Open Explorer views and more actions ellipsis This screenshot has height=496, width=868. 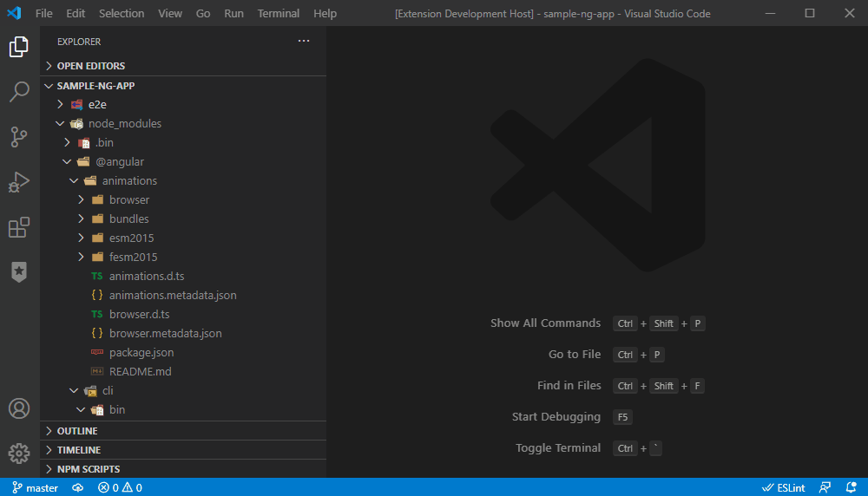pos(304,41)
